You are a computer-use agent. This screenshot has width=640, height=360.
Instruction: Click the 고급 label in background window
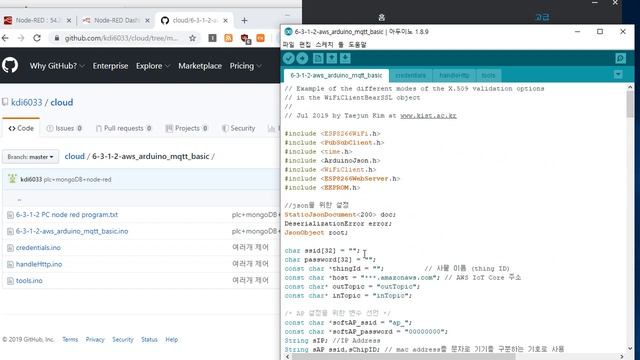[542, 17]
